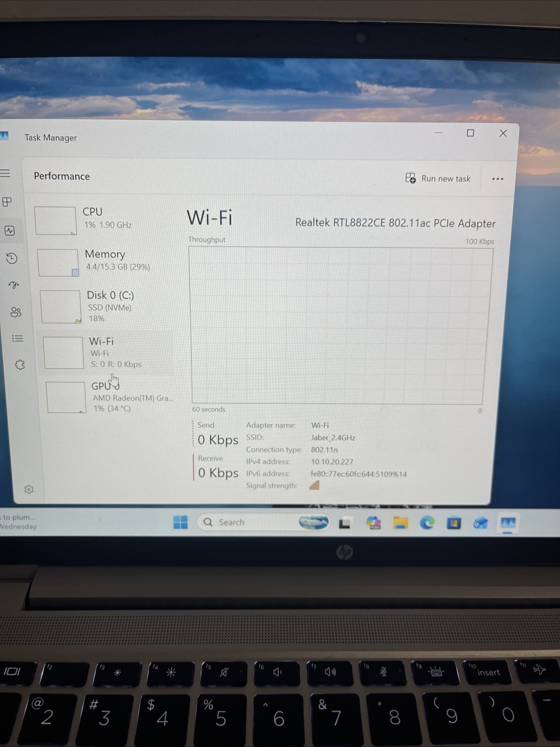Click the Realtek RTL8822CE adapter name
This screenshot has width=560, height=747.
tap(395, 223)
